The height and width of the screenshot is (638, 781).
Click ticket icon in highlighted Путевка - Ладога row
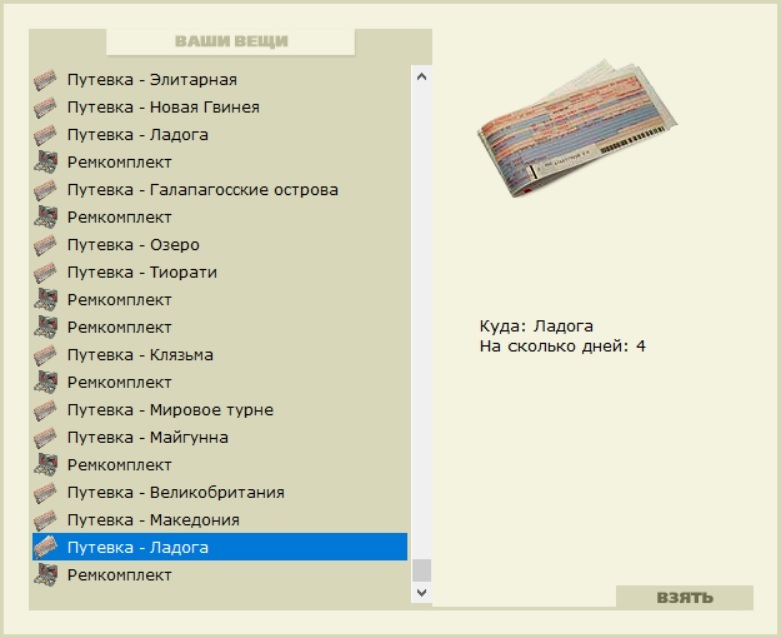click(x=45, y=547)
